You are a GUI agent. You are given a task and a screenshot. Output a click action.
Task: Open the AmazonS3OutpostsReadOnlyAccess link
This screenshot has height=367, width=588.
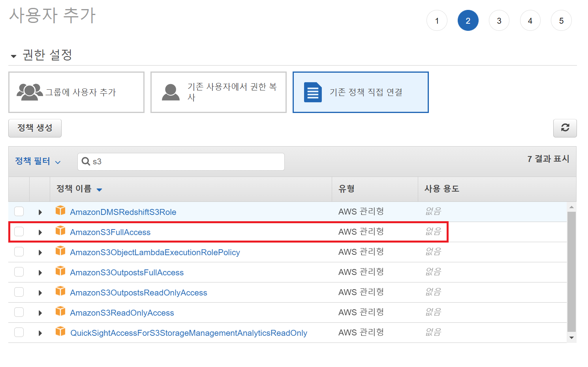139,293
